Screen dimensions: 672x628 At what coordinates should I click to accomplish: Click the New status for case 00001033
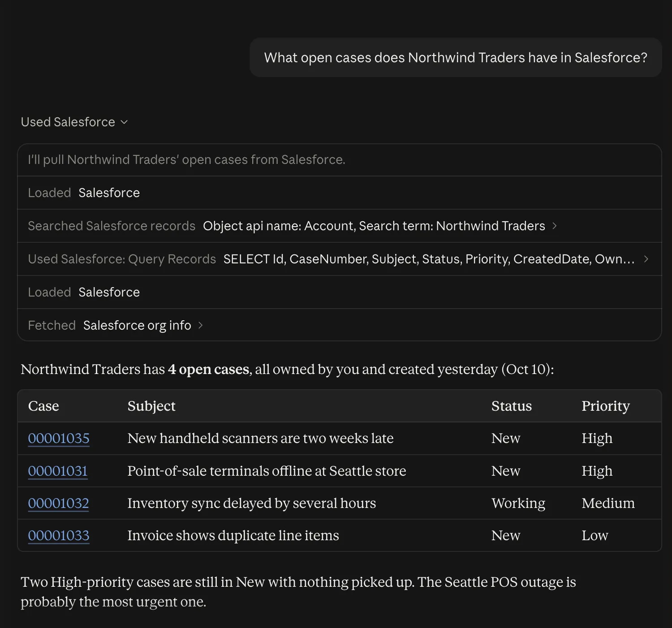(506, 535)
